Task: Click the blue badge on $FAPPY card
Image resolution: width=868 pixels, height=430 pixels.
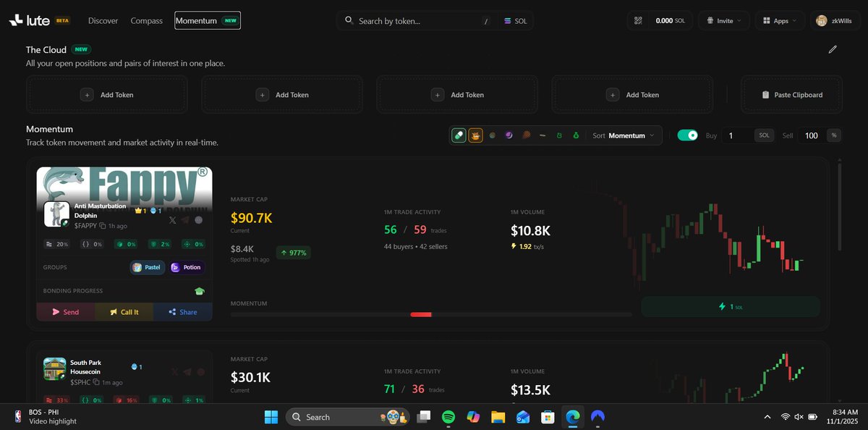Action: (156, 211)
